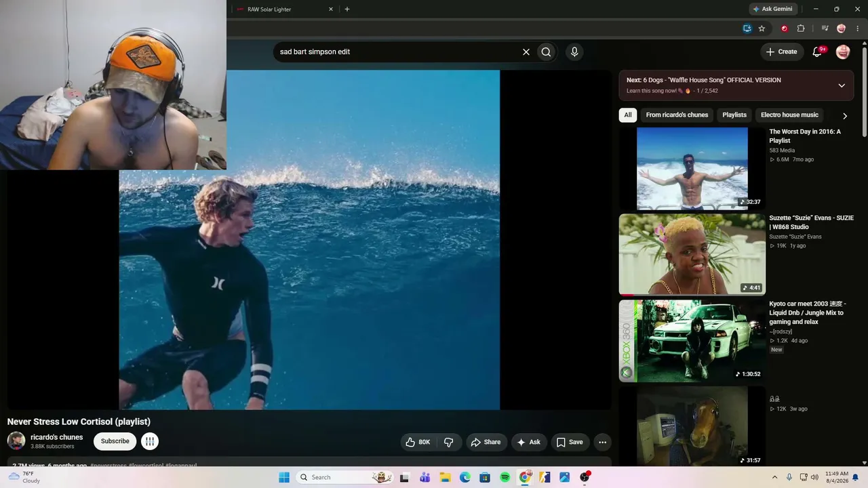Click the Ask button under the video
This screenshot has height=488, width=868.
tap(529, 442)
